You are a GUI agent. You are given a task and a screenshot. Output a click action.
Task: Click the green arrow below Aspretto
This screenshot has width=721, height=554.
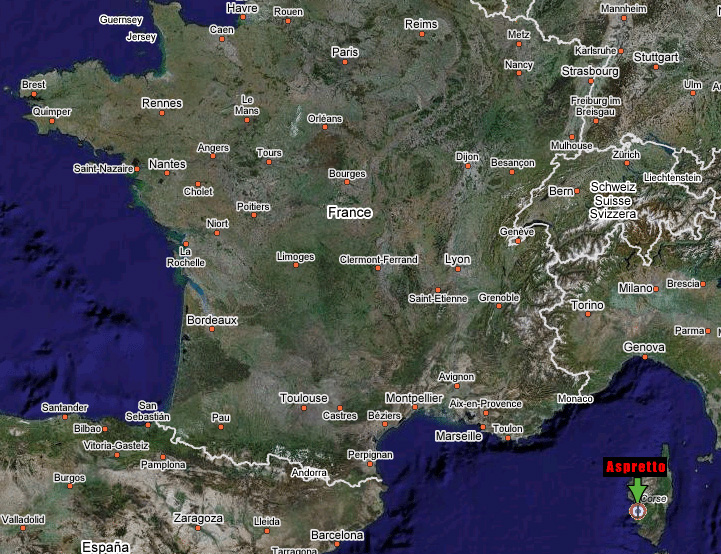tap(635, 489)
